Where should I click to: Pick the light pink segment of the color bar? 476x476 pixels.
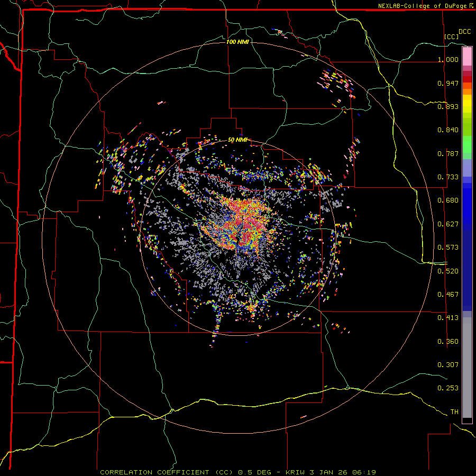point(467,57)
